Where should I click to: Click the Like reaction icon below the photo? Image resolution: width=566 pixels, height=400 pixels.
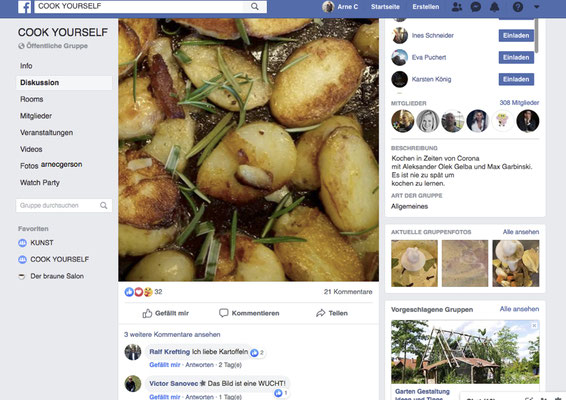(x=129, y=292)
